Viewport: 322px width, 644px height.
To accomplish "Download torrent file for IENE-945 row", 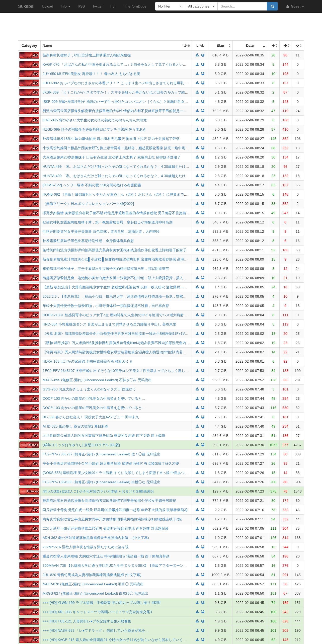I will tap(197, 120).
